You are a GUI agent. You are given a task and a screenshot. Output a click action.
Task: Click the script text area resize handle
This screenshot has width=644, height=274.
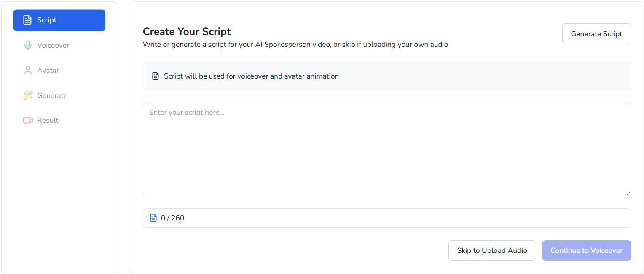[x=628, y=193]
